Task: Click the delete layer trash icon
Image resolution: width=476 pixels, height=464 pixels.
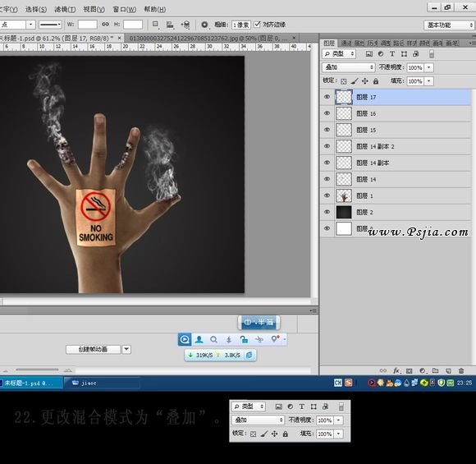Action: coord(461,370)
